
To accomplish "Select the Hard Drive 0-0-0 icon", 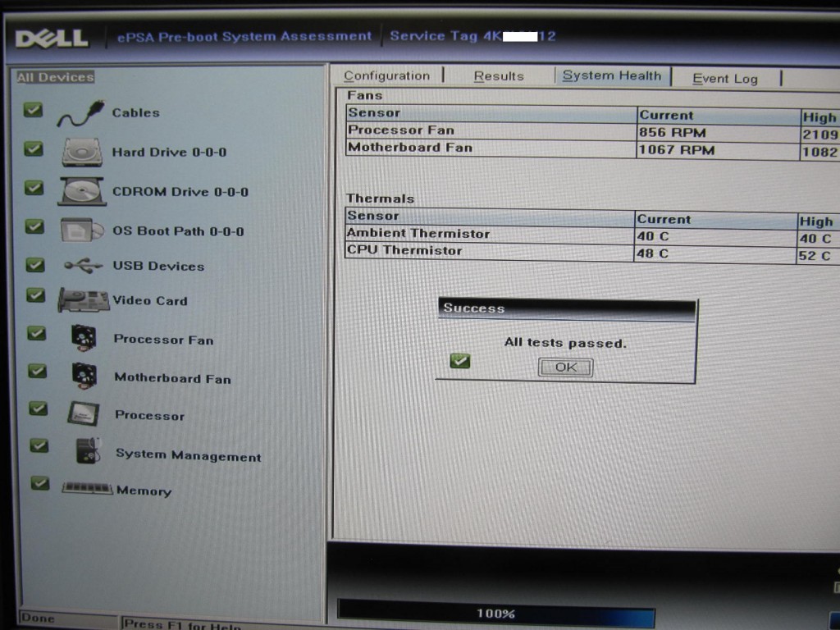I will 82,152.
